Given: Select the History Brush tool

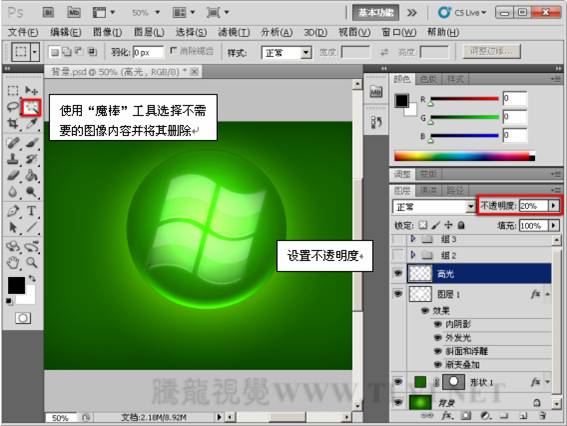Looking at the screenshot, I should tap(31, 159).
